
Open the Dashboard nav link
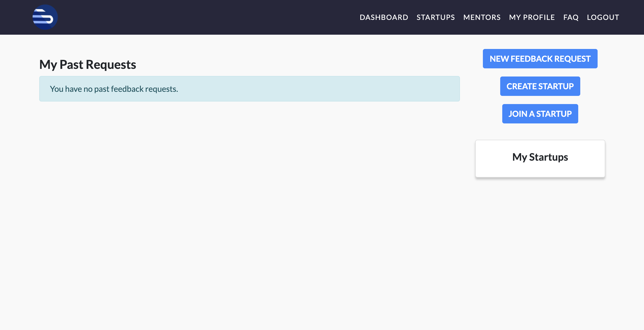384,17
